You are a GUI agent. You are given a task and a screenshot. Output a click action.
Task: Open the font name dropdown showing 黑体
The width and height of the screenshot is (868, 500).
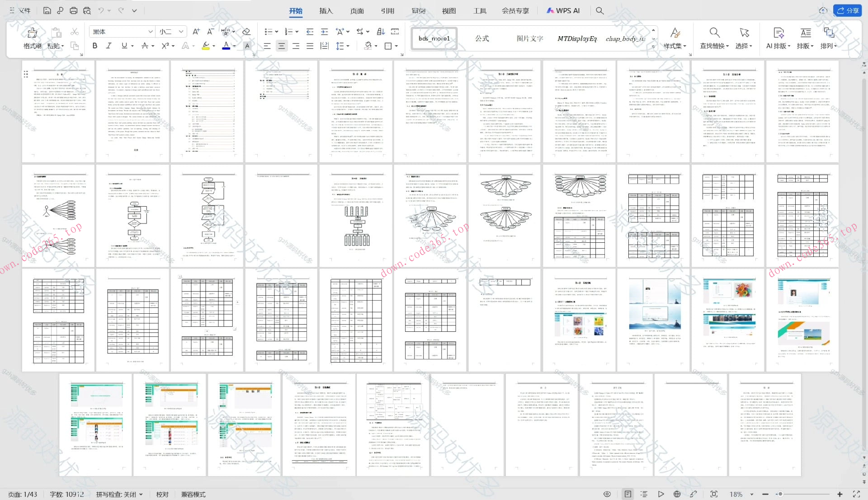coord(150,32)
